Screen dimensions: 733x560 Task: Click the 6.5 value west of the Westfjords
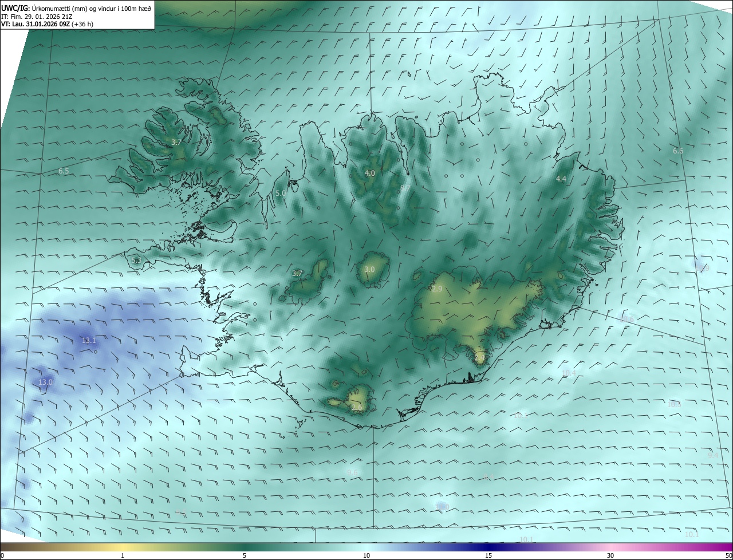pyautogui.click(x=64, y=171)
